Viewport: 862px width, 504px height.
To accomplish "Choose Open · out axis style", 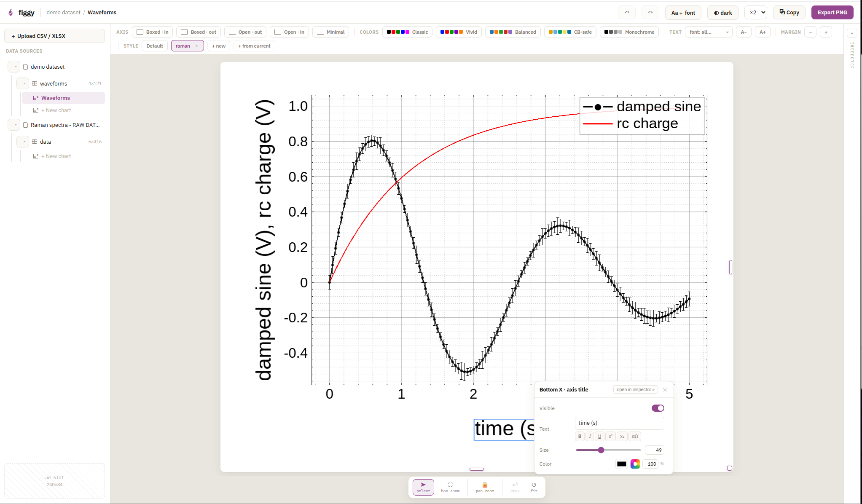I will [245, 32].
